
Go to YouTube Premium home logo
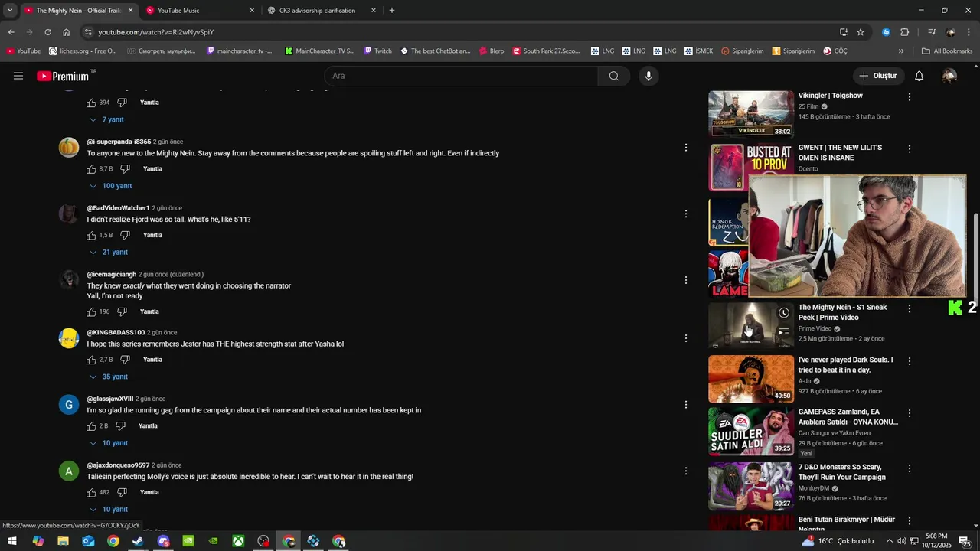[63, 76]
